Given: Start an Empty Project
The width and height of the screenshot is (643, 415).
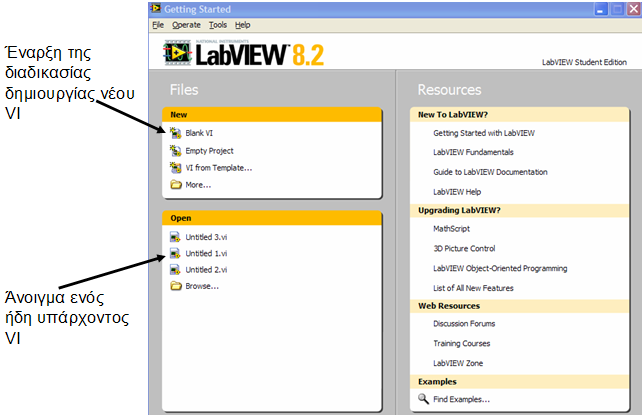Looking at the screenshot, I should pyautogui.click(x=209, y=151).
